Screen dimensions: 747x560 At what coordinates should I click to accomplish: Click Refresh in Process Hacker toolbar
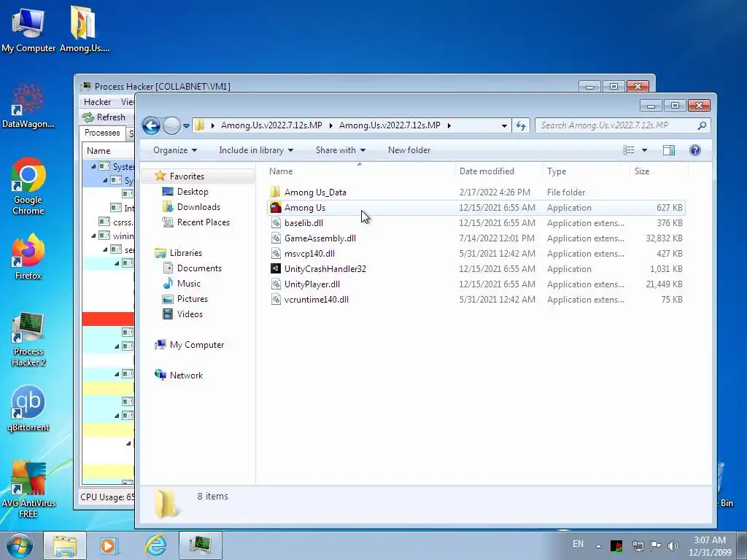tap(104, 117)
